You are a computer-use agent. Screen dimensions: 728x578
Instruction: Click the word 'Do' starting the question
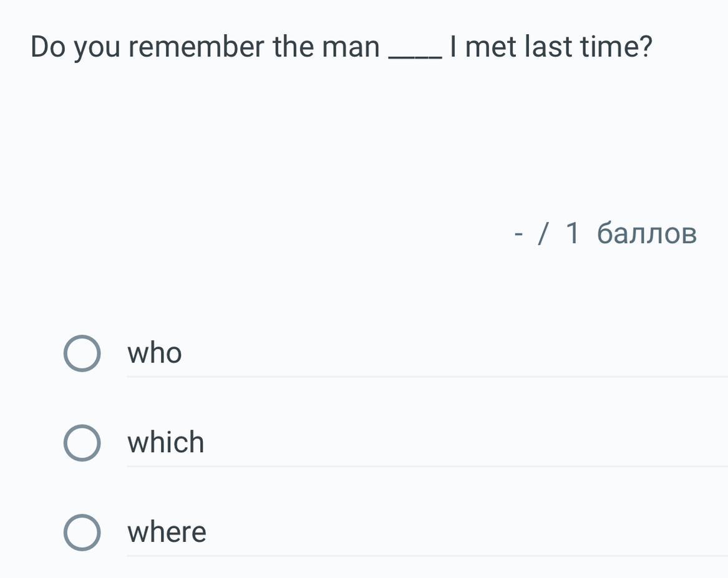coord(48,47)
